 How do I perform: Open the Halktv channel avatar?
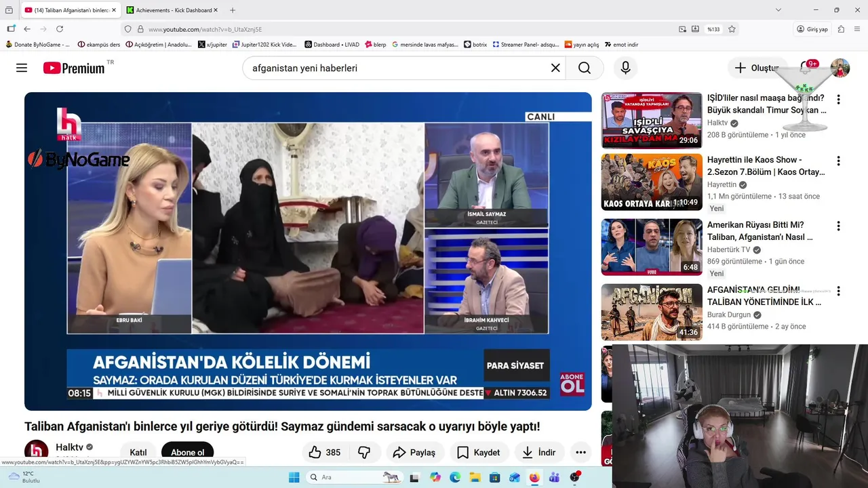tap(37, 451)
